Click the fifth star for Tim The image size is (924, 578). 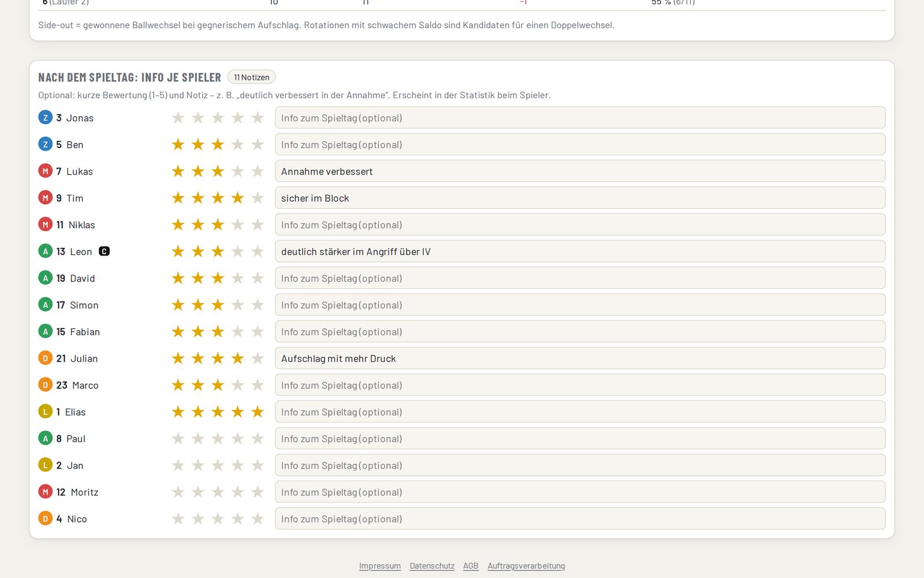coord(258,198)
